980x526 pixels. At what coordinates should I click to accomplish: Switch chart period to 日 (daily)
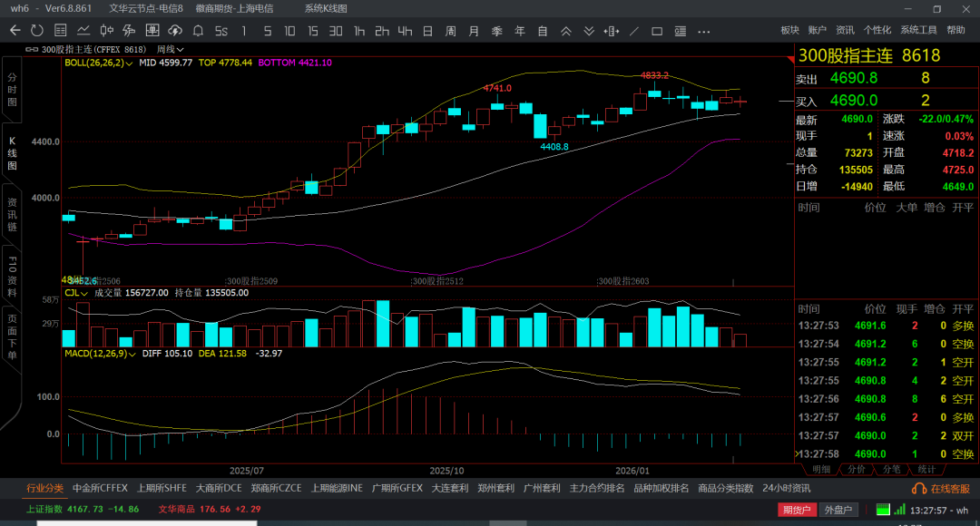427,30
